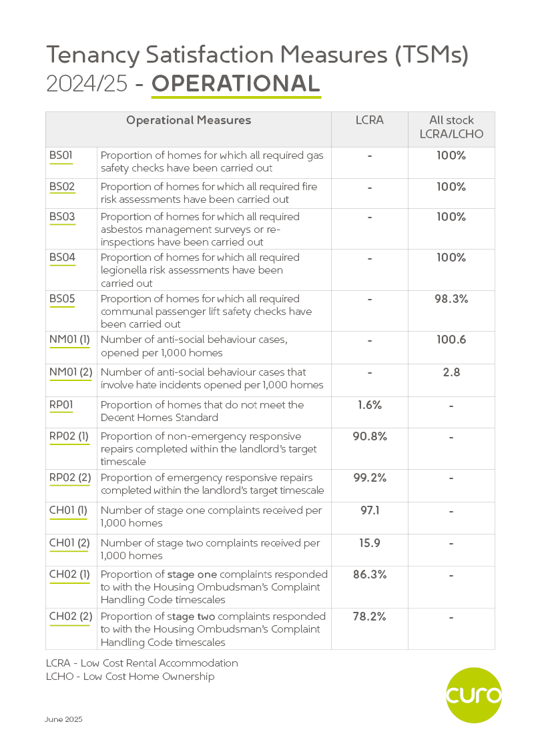534x756 pixels.
Task: Click the OPERATIONAL heading text
Action: [236, 83]
